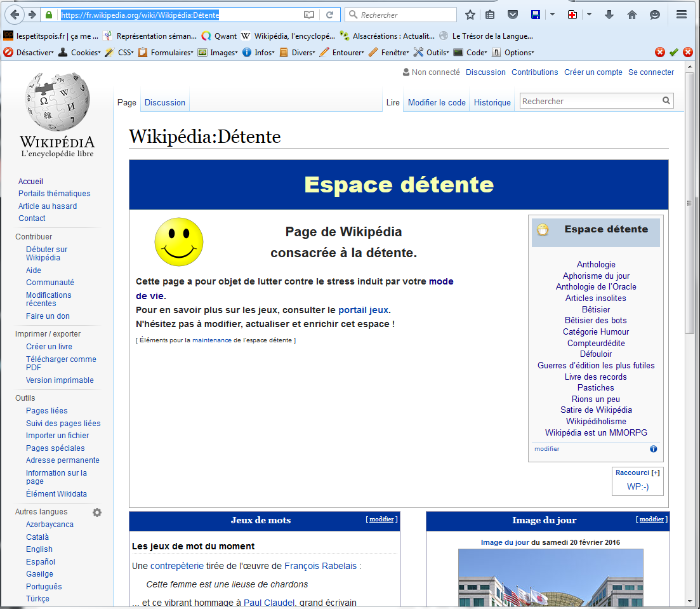Screen dimensions: 700x609
Task: Click the smiley chat bubble toolbar icon
Action: click(x=654, y=15)
